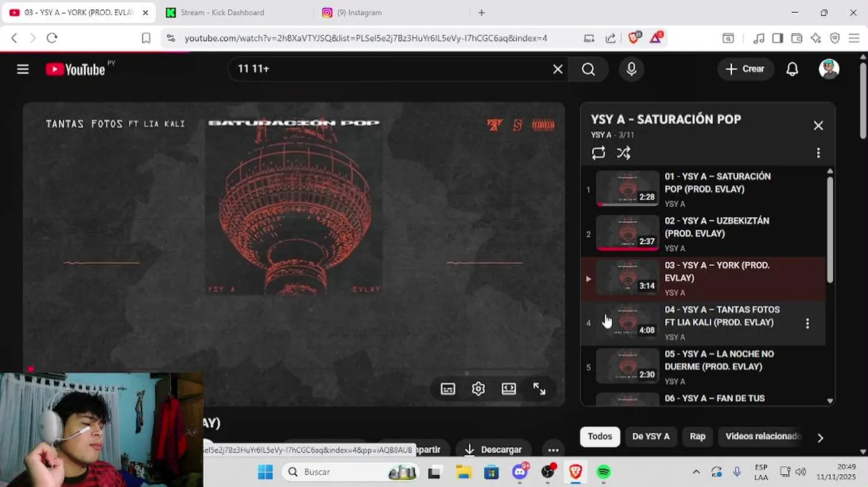Open Brave main menu hamburger
The width and height of the screenshot is (868, 487).
(x=854, y=39)
